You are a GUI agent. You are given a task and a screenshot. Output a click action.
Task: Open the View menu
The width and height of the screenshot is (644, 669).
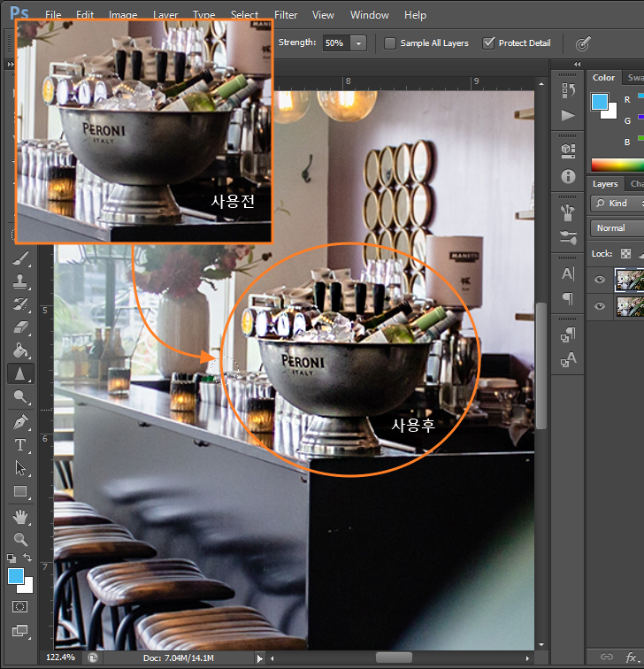tap(323, 15)
